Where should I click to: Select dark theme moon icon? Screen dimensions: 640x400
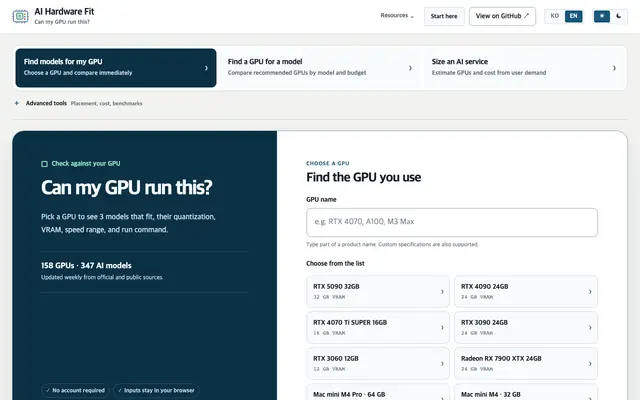(x=619, y=16)
